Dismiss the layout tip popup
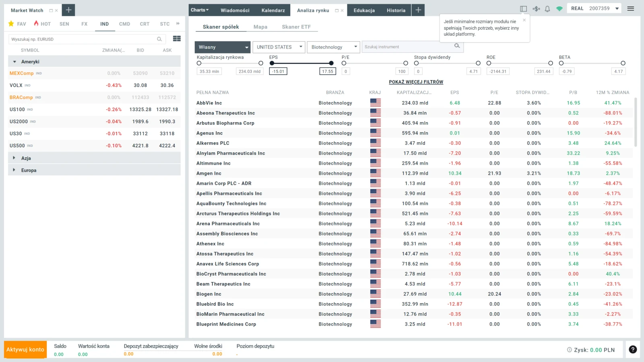This screenshot has height=362, width=644. pos(524,20)
